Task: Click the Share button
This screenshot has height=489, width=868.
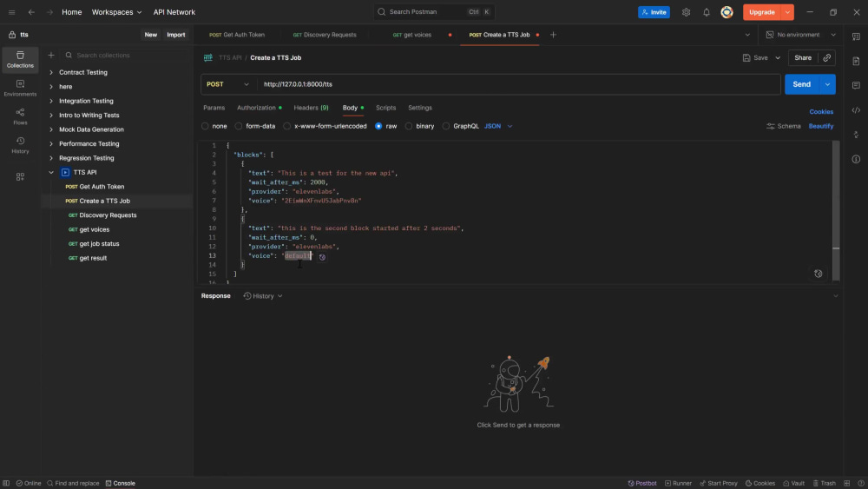Action: (803, 57)
